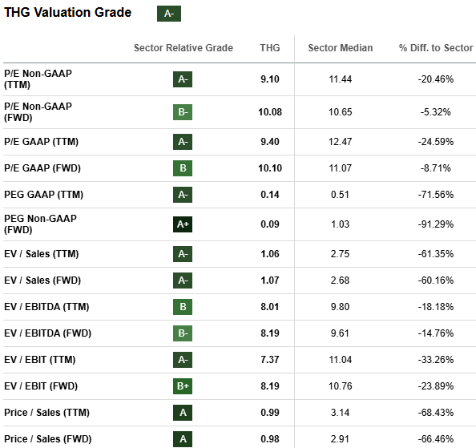Image resolution: width=476 pixels, height=448 pixels.
Task: Click the -5.32% difference value
Action: 436,112
